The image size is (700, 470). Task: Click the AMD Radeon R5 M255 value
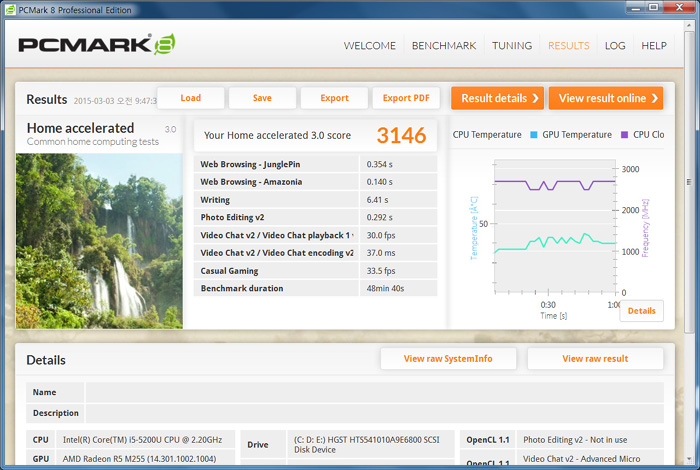coord(139,459)
